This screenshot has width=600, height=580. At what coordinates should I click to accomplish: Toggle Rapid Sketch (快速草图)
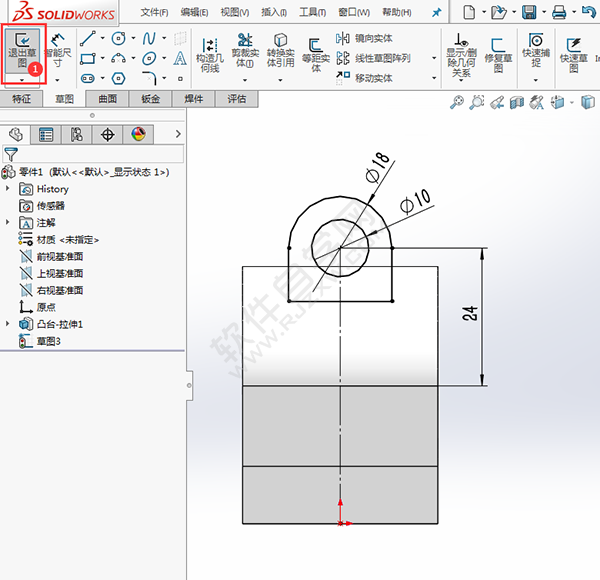573,55
